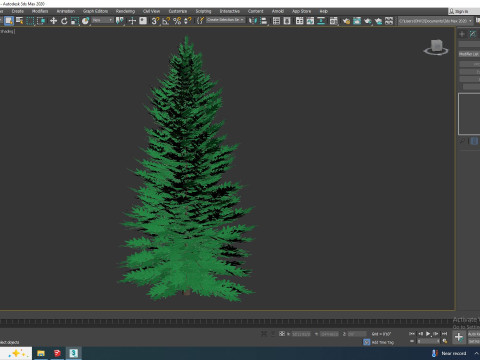Toggle the Window/Crossing selection mode
Image resolution: width=480 pixels, height=360 pixels.
tap(41, 21)
